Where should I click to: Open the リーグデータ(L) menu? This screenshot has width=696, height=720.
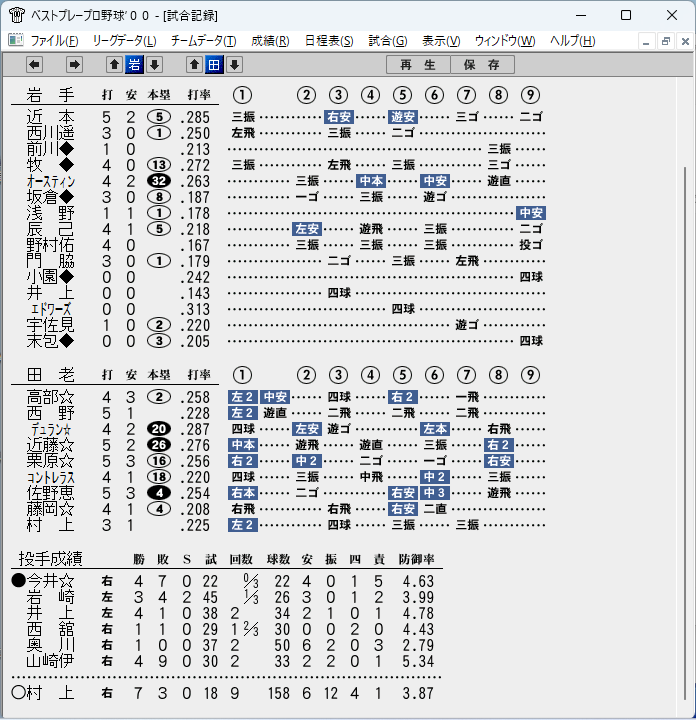[124, 41]
